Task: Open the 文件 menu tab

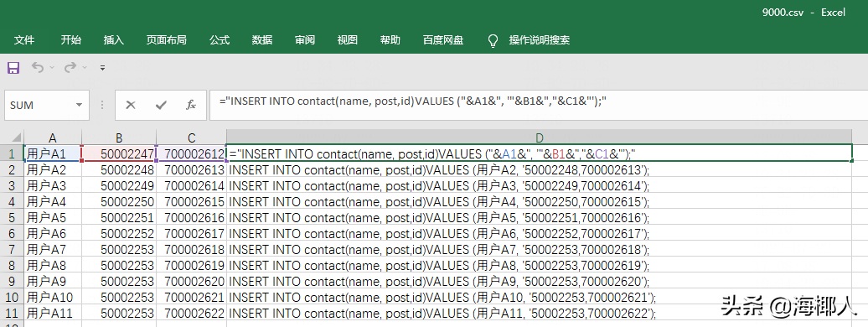Action: [x=24, y=40]
